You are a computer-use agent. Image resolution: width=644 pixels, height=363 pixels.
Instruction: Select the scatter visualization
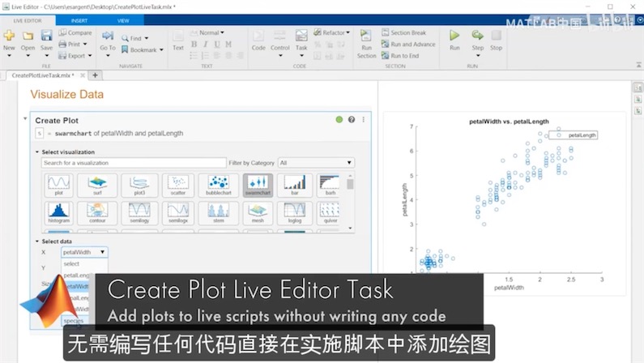click(x=178, y=186)
